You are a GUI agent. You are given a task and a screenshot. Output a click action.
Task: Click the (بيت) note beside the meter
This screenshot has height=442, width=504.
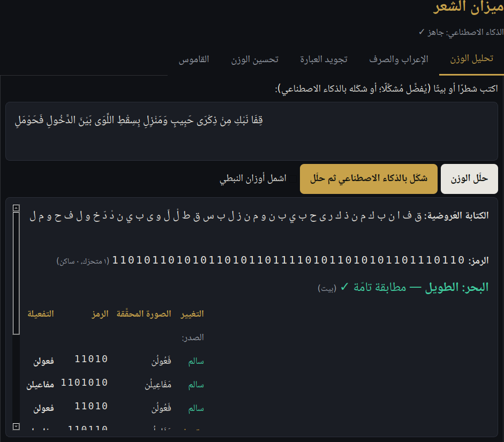pos(327,288)
